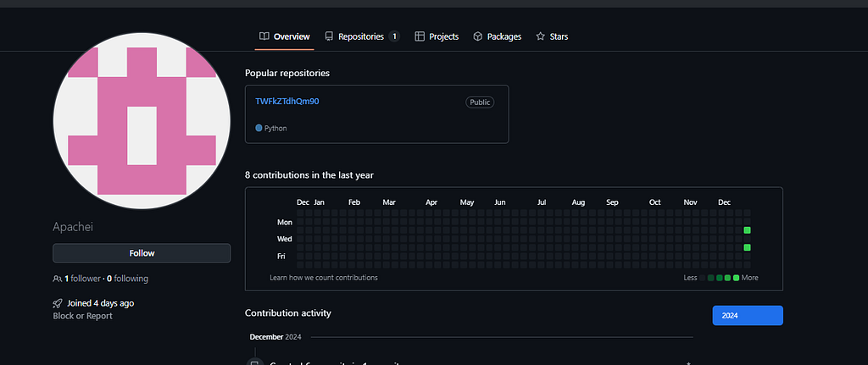Viewport: 868px width, 365px height.
Task: Click the cube icon beside Packages
Action: tap(478, 36)
